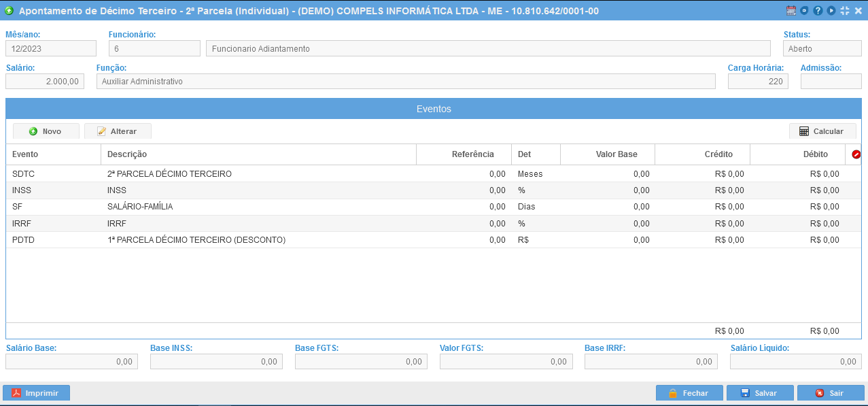Image resolution: width=868 pixels, height=406 pixels.
Task: Click the Débito column header
Action: 797,154
